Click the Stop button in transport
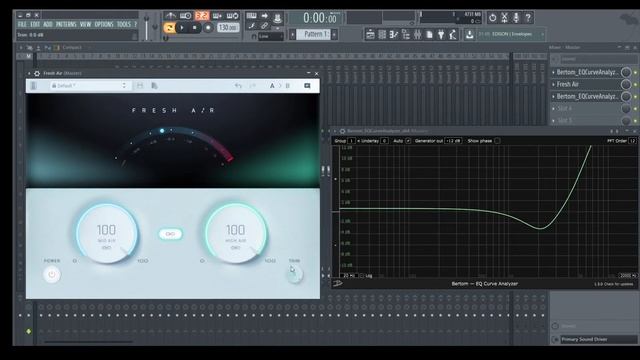This screenshot has height=360, width=640. point(195,28)
